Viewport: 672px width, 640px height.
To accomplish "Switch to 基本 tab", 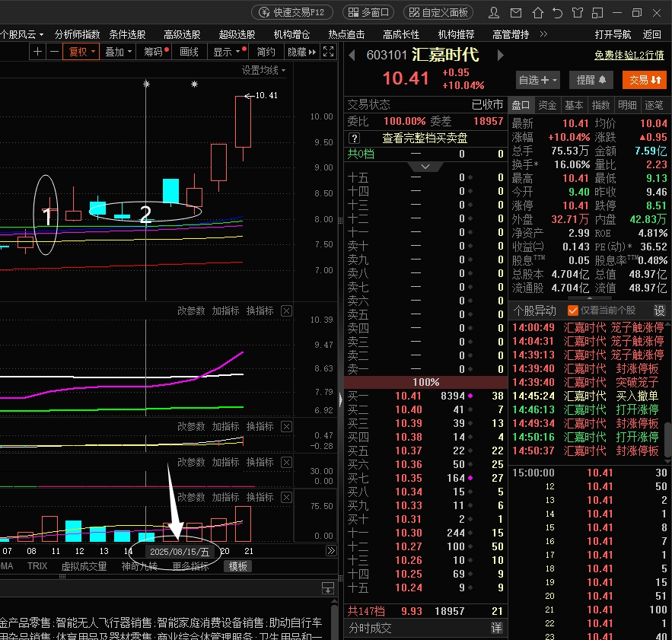I will [574, 105].
